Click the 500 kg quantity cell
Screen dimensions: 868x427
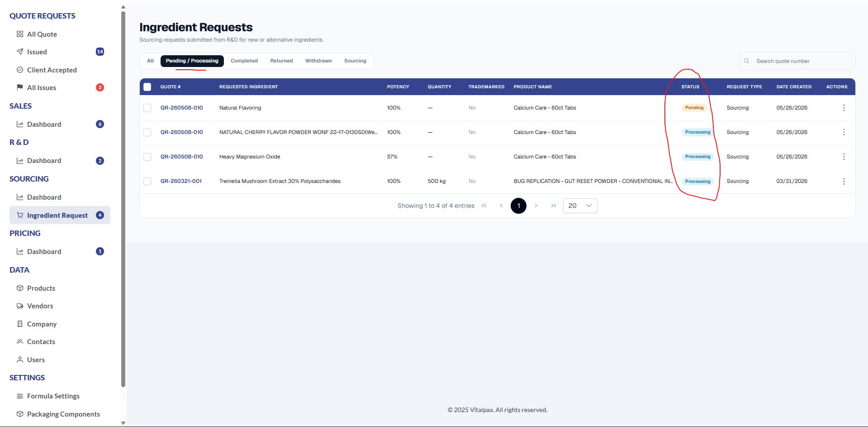[436, 181]
